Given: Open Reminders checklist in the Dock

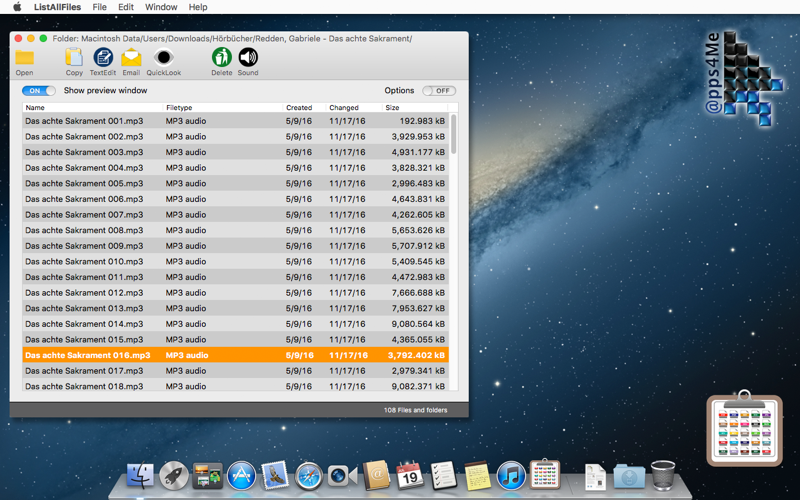Looking at the screenshot, I should click(443, 476).
